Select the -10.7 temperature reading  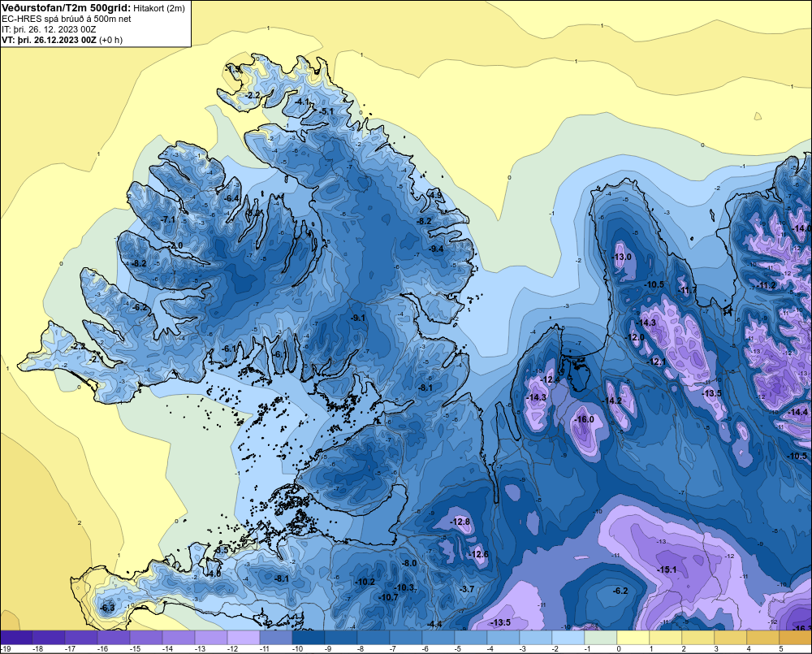[x=388, y=597]
